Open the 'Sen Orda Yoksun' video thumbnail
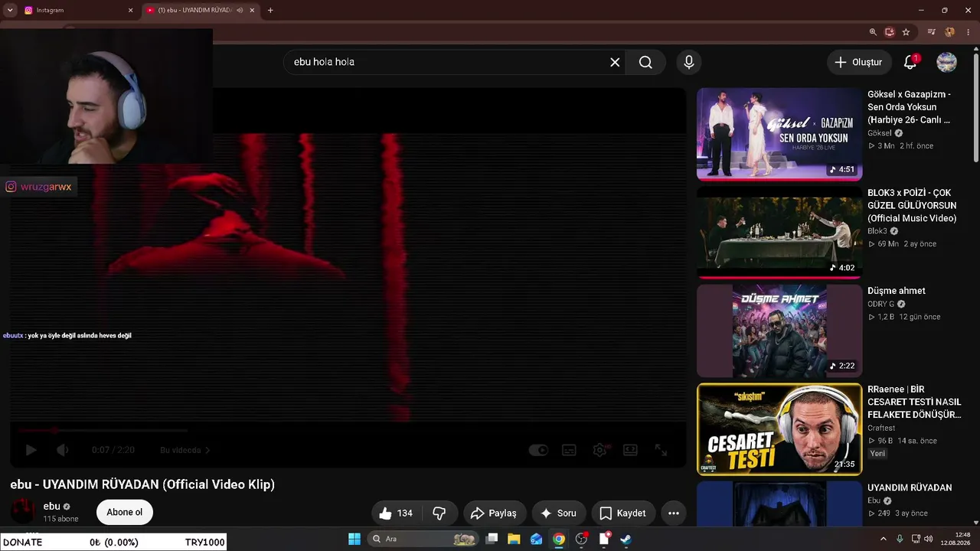Viewport: 980px width, 551px height. [x=779, y=134]
